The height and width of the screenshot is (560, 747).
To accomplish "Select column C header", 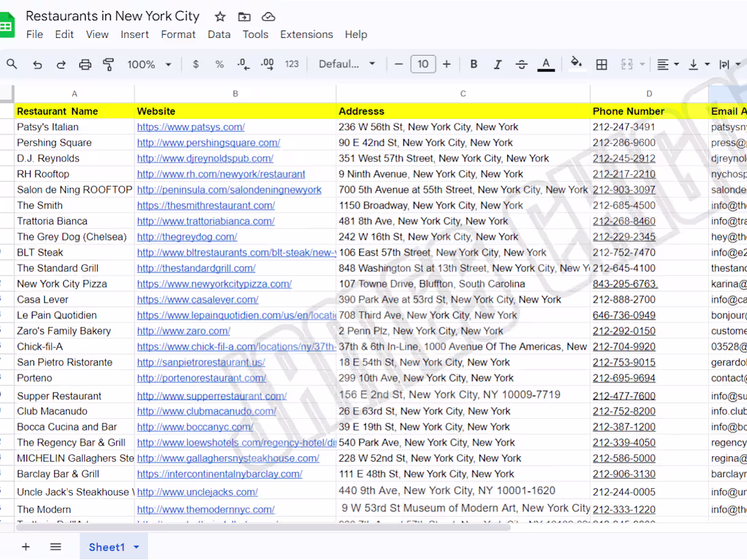I will (463, 94).
